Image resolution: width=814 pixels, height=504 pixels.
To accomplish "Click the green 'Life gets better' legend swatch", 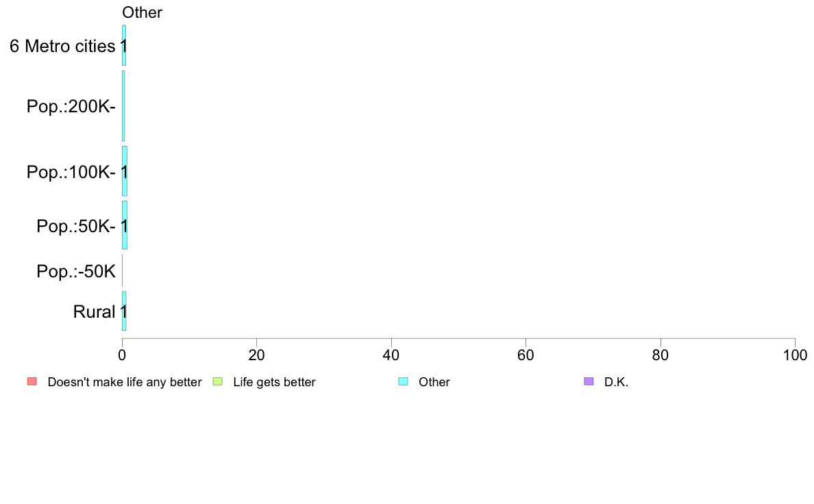I will (217, 381).
